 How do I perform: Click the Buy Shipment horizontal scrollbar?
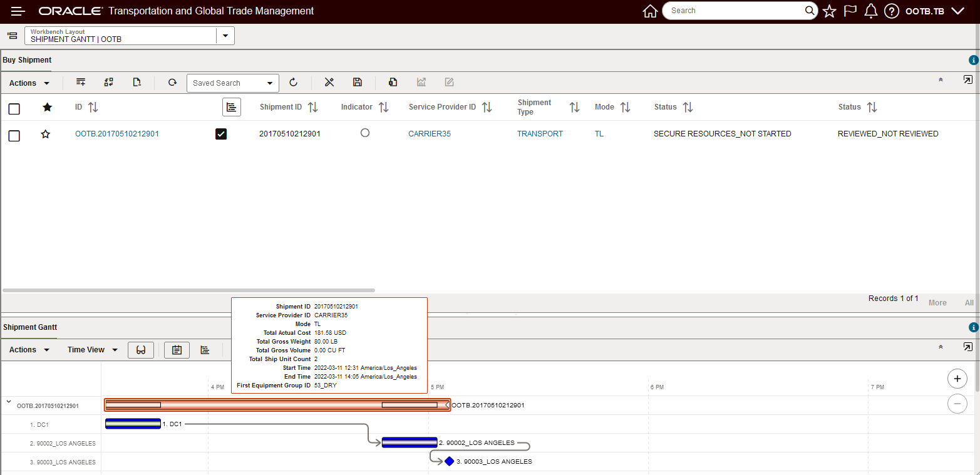188,290
